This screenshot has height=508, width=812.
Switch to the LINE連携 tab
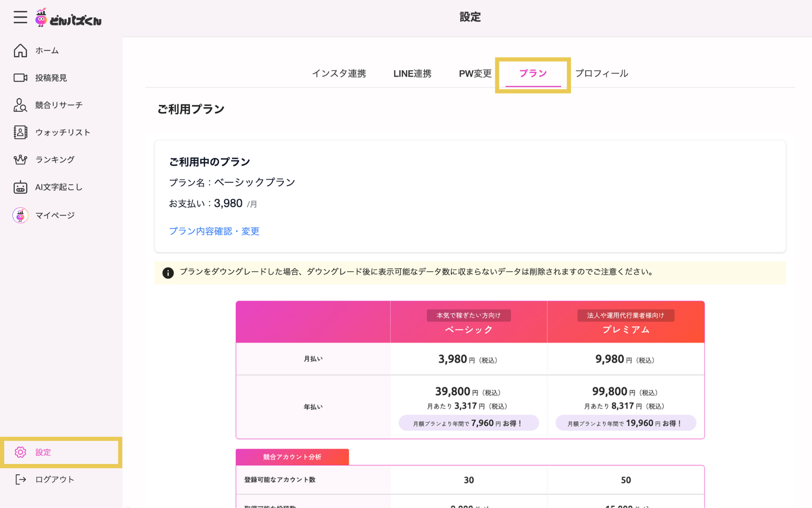click(x=412, y=74)
